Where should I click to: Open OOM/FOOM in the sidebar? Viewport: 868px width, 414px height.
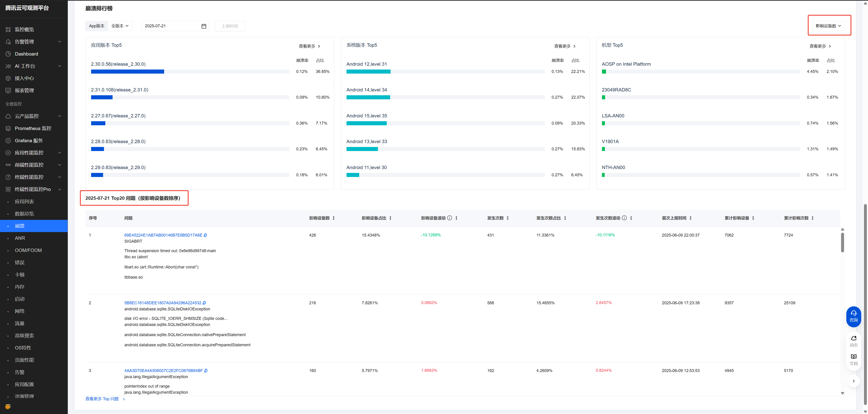28,250
